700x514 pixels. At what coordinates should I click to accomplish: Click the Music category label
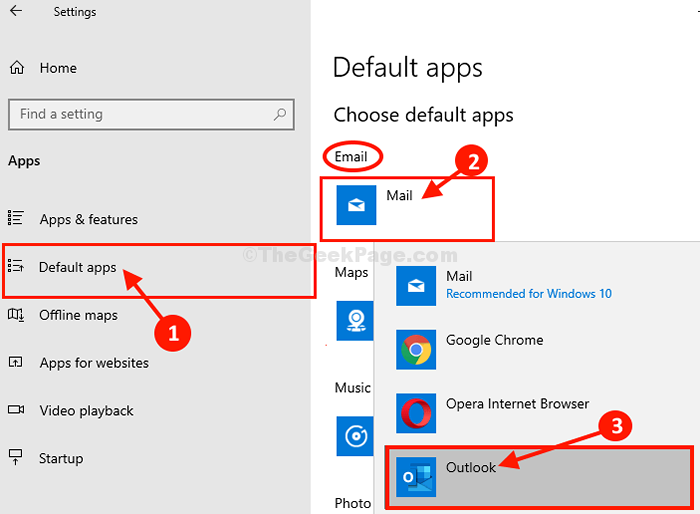coord(353,388)
